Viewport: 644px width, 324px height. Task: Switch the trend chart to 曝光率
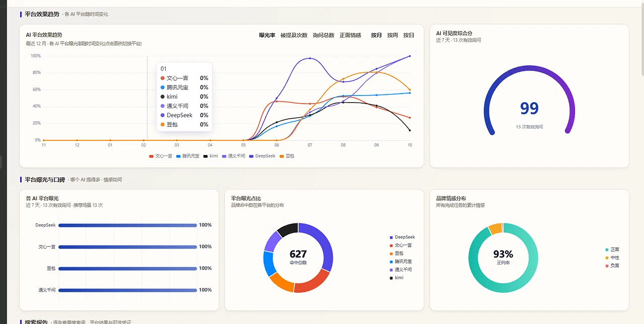click(267, 35)
